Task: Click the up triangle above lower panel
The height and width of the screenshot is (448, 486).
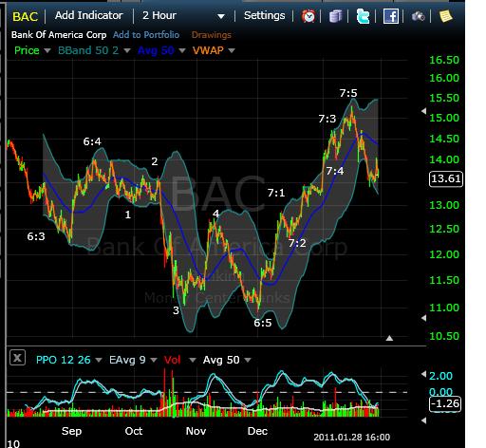Action: click(x=389, y=338)
